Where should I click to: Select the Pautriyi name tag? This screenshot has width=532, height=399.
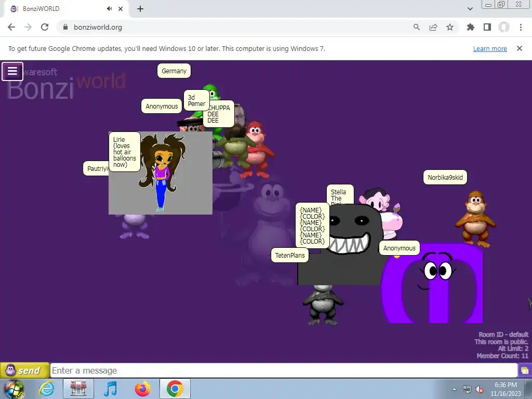[96, 169]
